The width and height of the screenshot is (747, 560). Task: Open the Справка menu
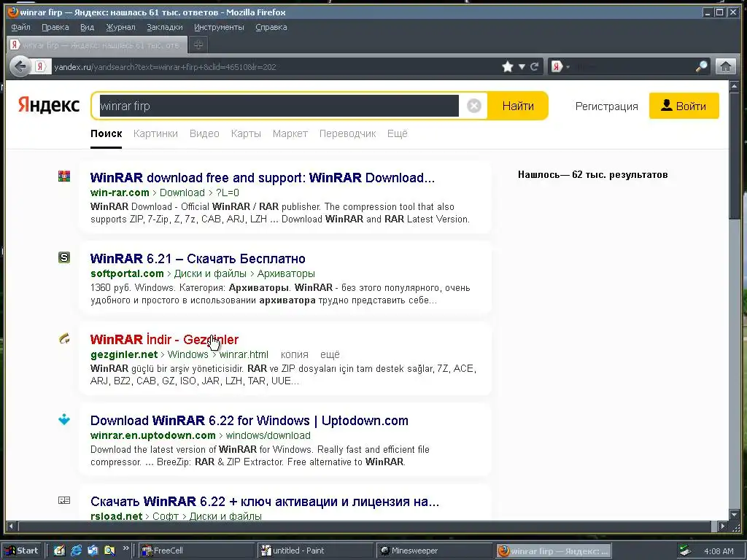click(271, 27)
